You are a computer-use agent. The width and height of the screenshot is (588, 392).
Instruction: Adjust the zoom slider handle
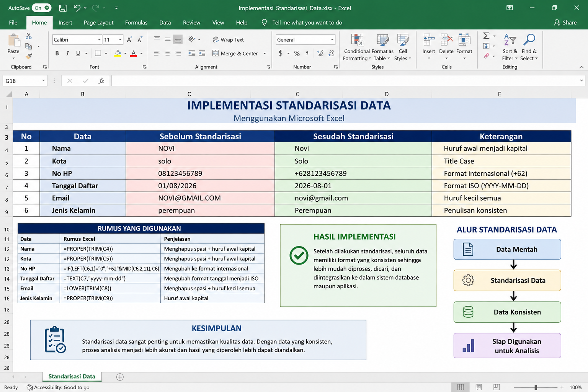coord(536,387)
